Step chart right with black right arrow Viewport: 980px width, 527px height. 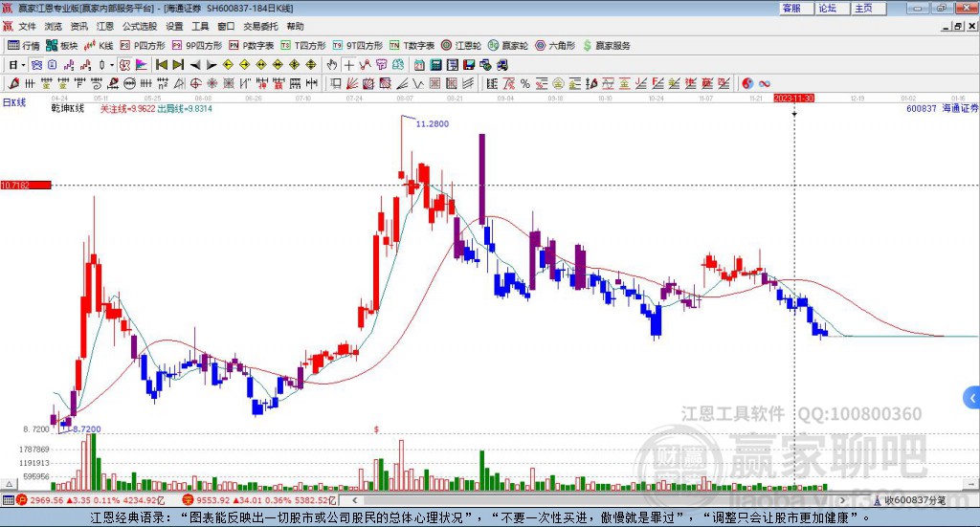(x=212, y=65)
